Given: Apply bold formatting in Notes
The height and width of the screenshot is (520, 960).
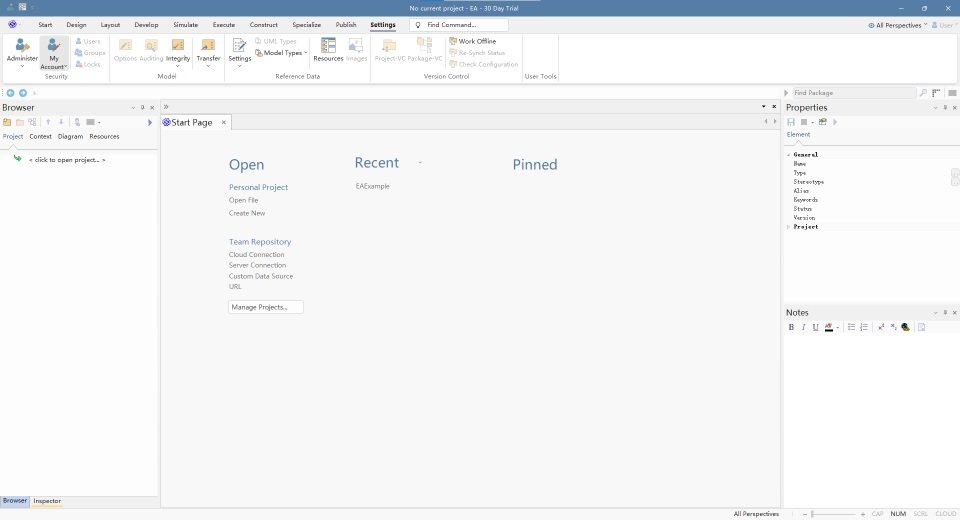Looking at the screenshot, I should coord(791,327).
